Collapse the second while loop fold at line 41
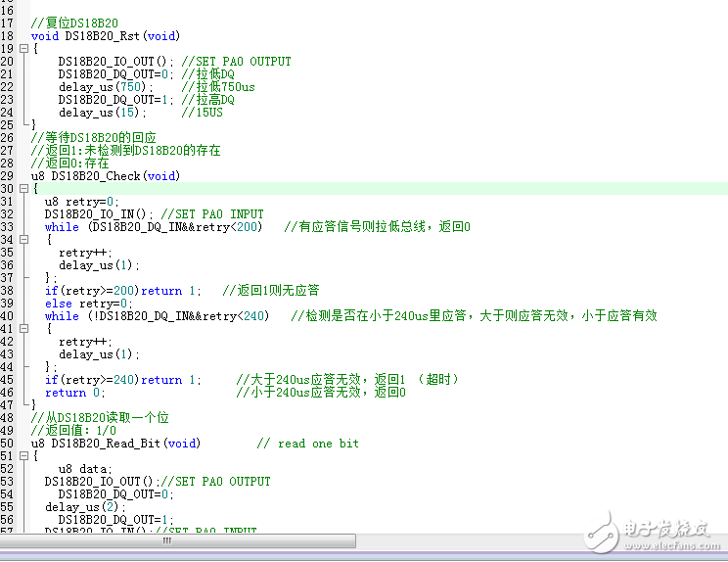This screenshot has height=562, width=728. pos(23,329)
